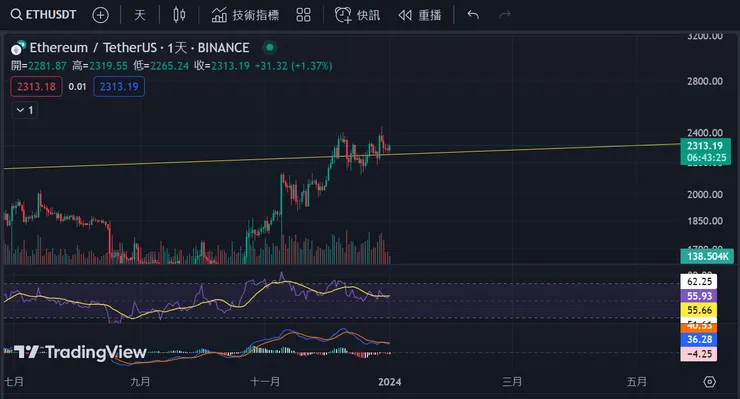This screenshot has width=740, height=399.
Task: Click the close value 收=2313.19 in legend
Action: pyautogui.click(x=222, y=66)
